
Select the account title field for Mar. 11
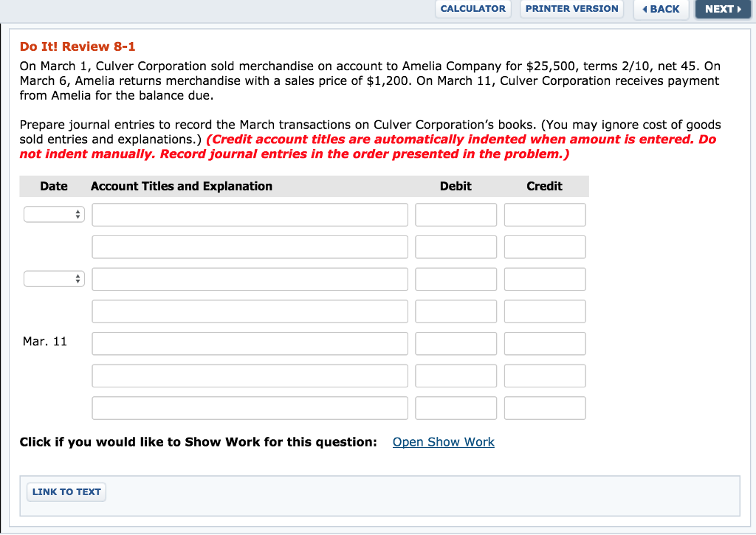coord(250,342)
